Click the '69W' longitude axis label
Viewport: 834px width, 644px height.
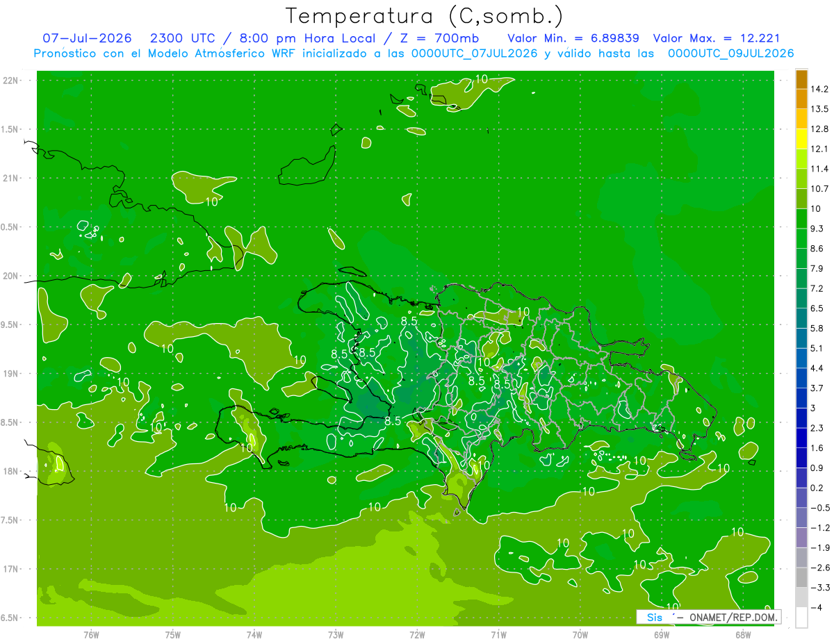662,635
